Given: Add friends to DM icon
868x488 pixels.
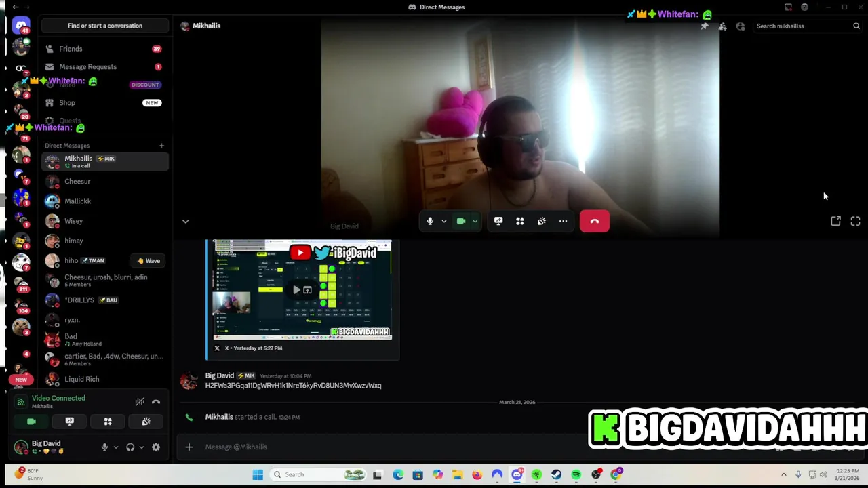Looking at the screenshot, I should pyautogui.click(x=722, y=26).
